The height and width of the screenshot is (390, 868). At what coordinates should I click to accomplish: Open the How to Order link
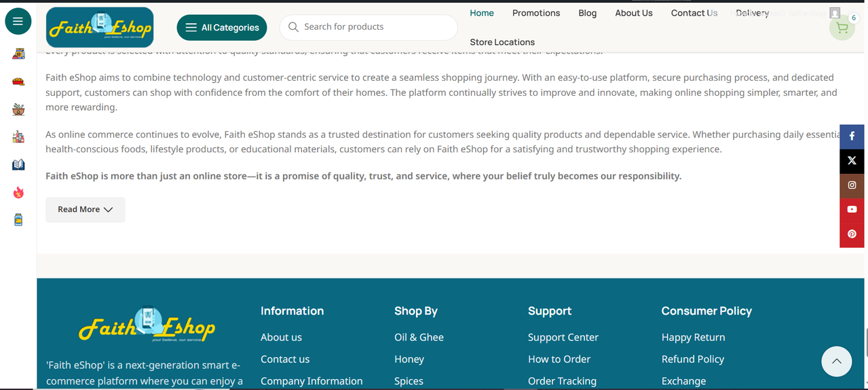click(559, 359)
